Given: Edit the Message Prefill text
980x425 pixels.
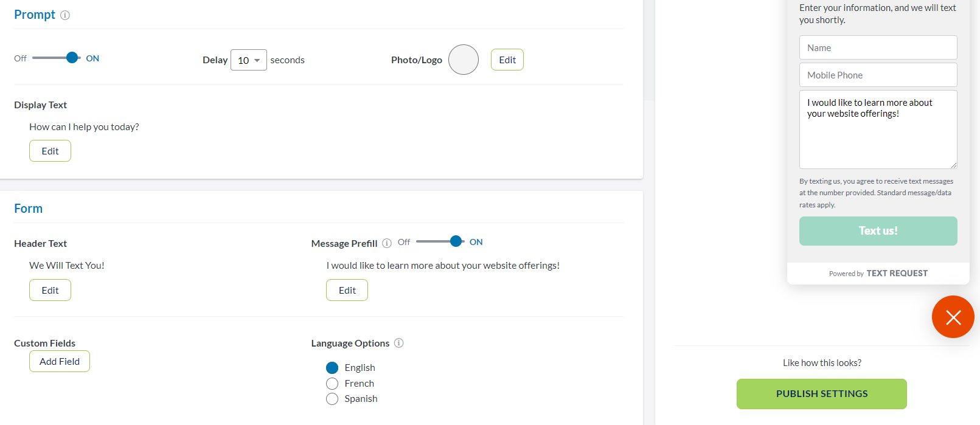Looking at the screenshot, I should click(x=347, y=290).
